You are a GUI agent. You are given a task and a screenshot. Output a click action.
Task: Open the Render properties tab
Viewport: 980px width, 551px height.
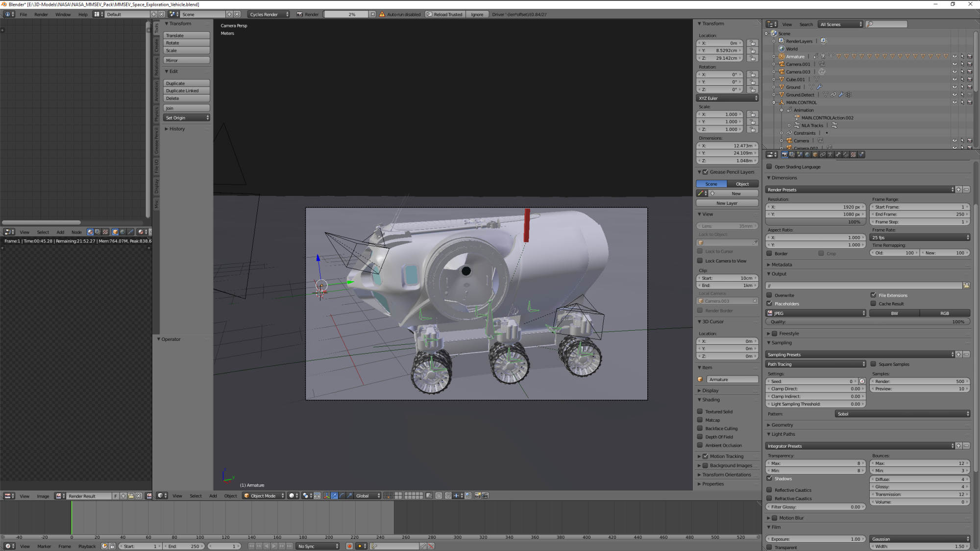coord(785,154)
